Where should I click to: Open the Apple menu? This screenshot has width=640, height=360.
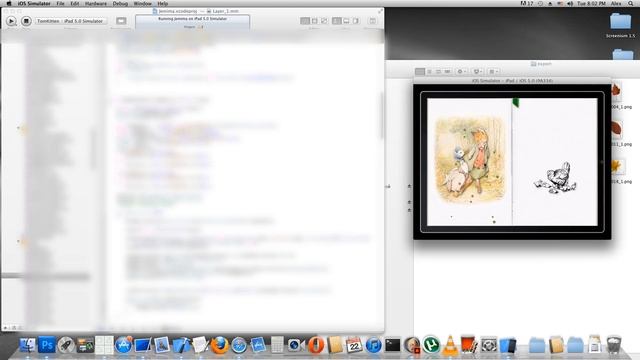pyautogui.click(x=9, y=3)
